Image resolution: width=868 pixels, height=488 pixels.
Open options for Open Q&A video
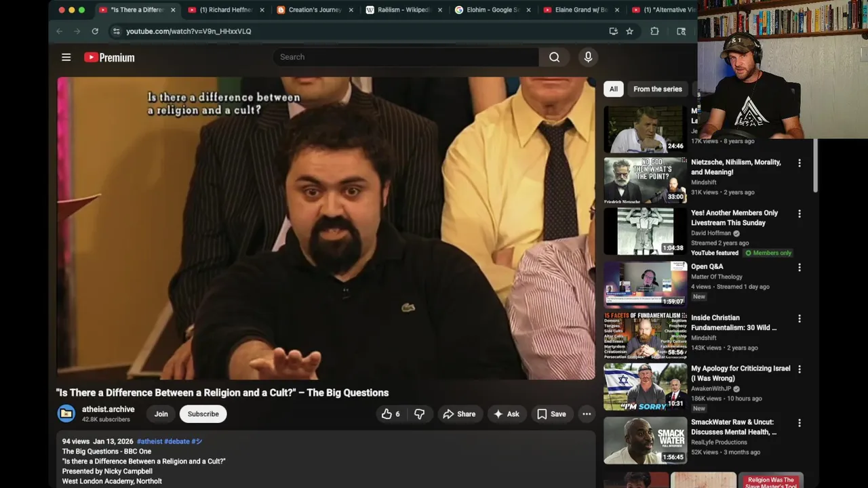[x=799, y=268]
